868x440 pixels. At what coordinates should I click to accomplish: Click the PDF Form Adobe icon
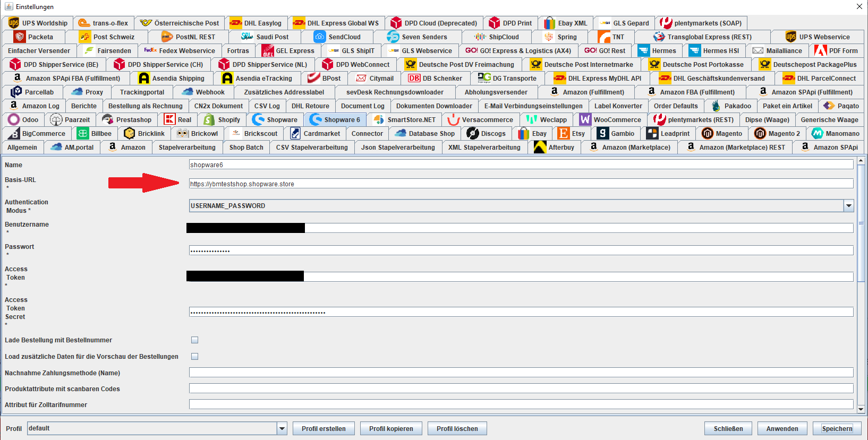coord(821,50)
